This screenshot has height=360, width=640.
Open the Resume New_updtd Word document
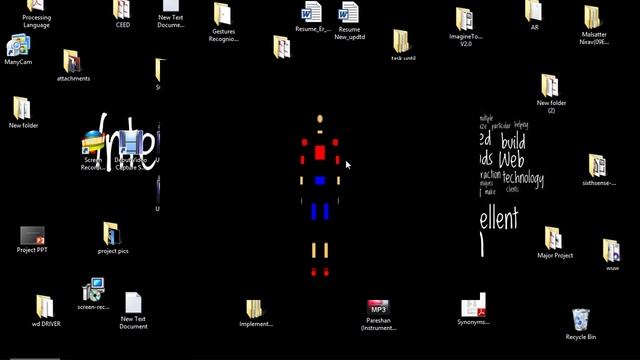click(349, 12)
